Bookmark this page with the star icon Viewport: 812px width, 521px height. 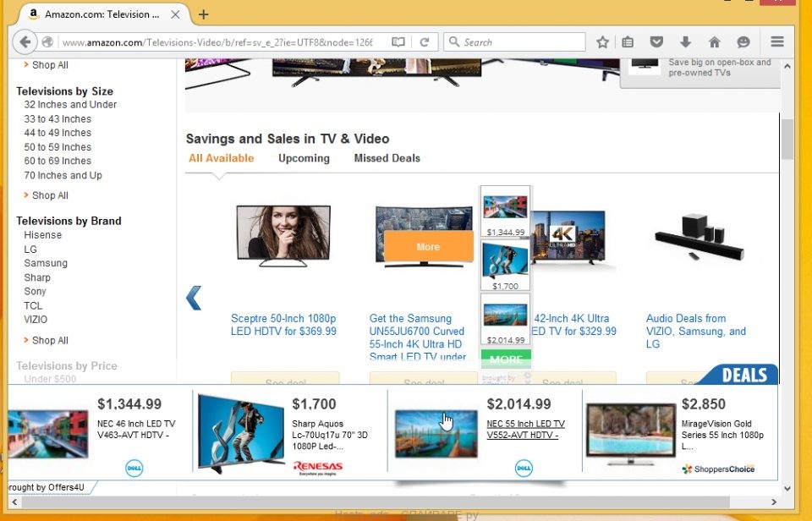602,42
